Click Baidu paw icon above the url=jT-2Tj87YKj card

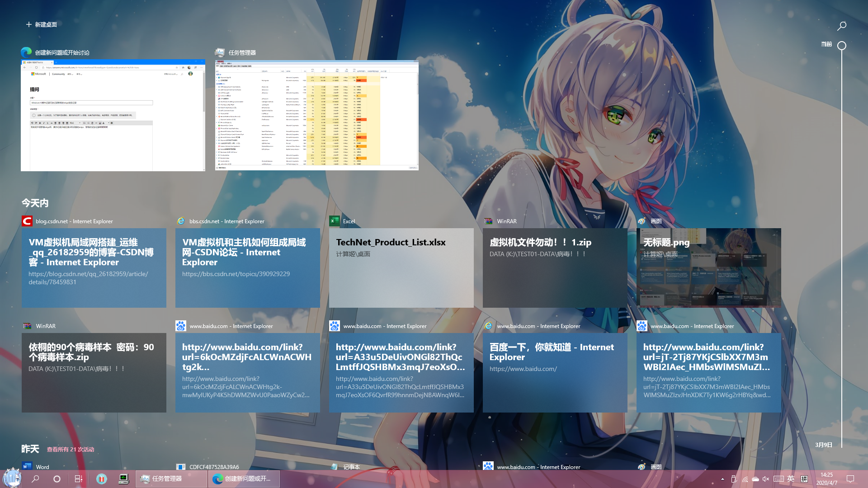pos(642,326)
